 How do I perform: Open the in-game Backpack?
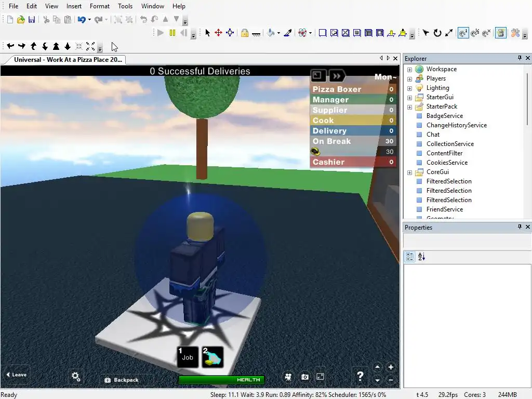(x=122, y=380)
